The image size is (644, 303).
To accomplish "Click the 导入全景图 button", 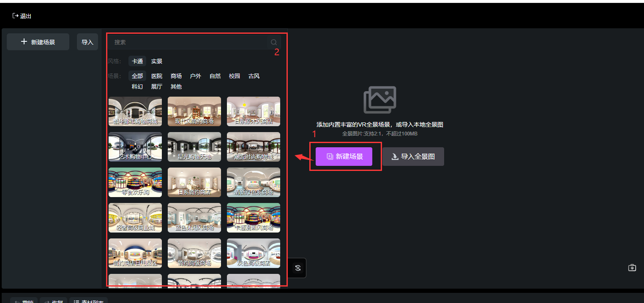I will pos(413,157).
